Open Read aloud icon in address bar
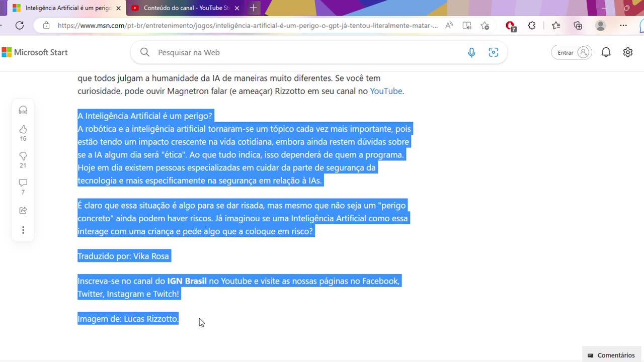Screen dimensions: 644x362 pos(449,26)
